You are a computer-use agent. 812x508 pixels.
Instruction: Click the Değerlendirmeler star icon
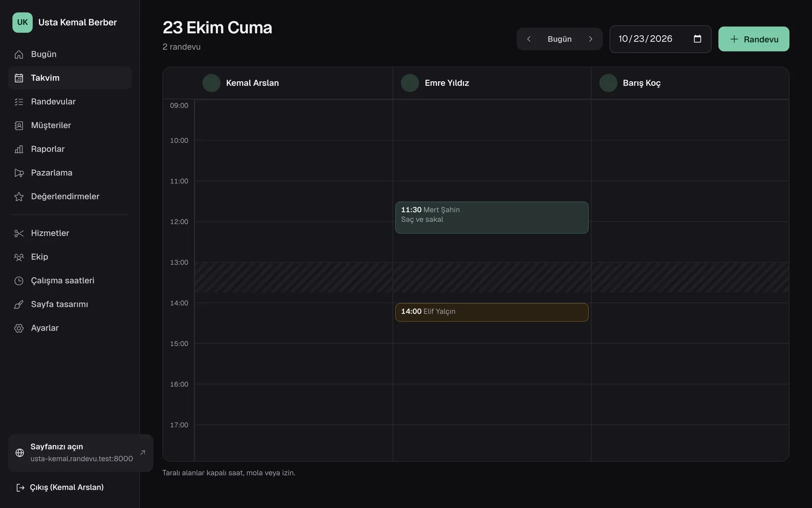point(19,197)
